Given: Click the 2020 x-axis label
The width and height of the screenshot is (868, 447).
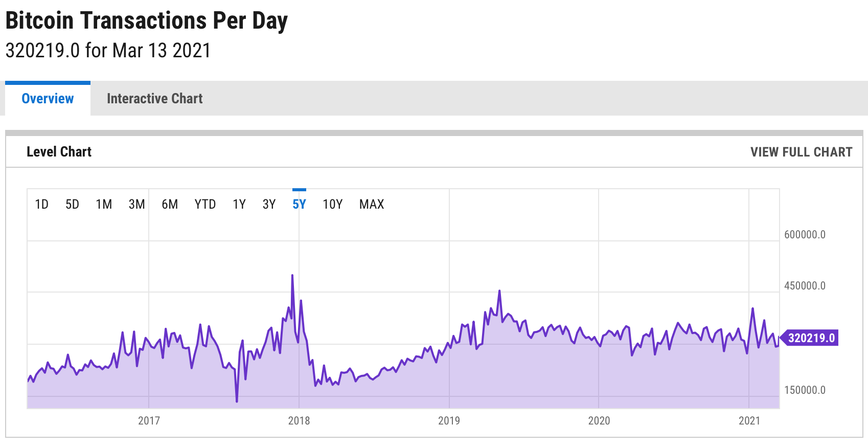Looking at the screenshot, I should coord(599,421).
